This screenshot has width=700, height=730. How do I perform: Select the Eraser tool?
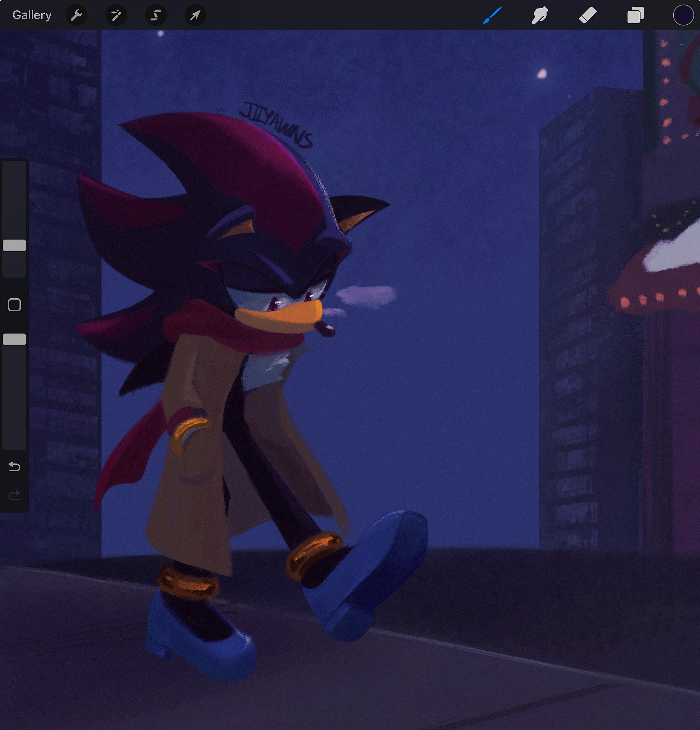coord(588,15)
